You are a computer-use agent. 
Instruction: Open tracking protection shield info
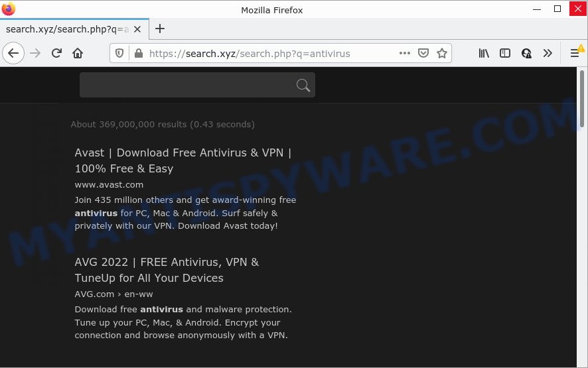point(119,53)
